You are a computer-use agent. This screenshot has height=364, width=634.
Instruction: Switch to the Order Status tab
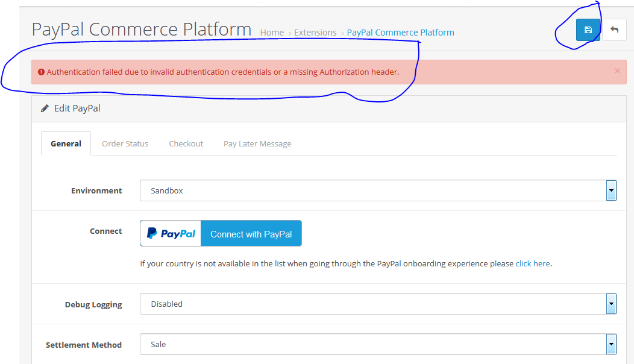click(x=125, y=143)
